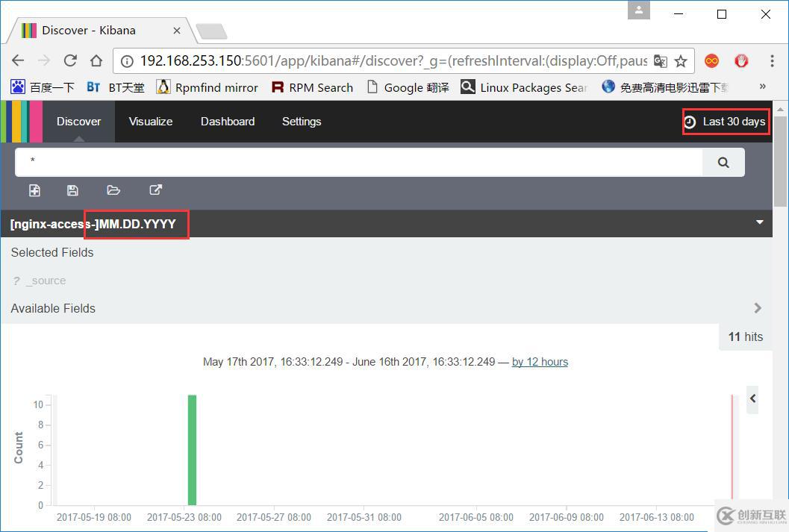Collapse the histogram legend arrow
The height and width of the screenshot is (532, 789).
[752, 398]
